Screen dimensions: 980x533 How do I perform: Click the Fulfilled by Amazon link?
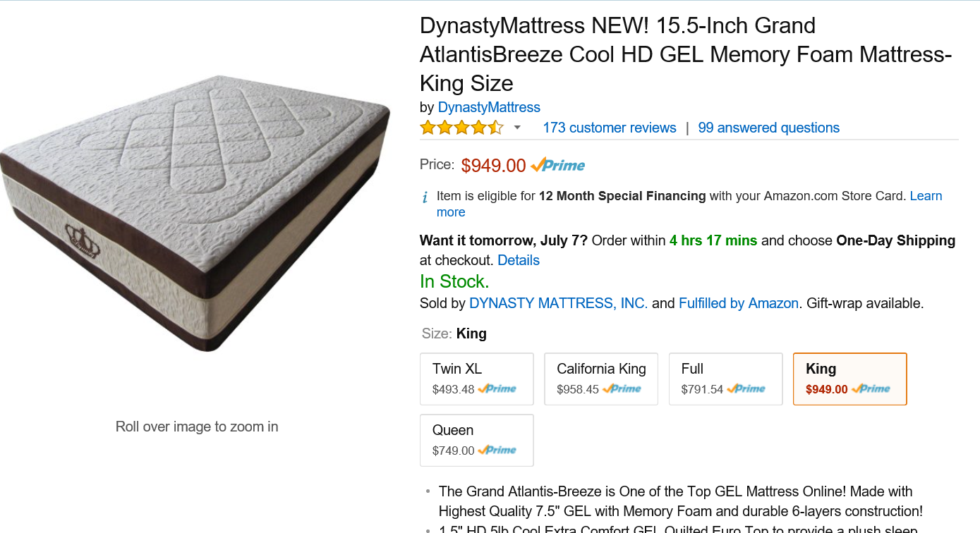pos(738,303)
